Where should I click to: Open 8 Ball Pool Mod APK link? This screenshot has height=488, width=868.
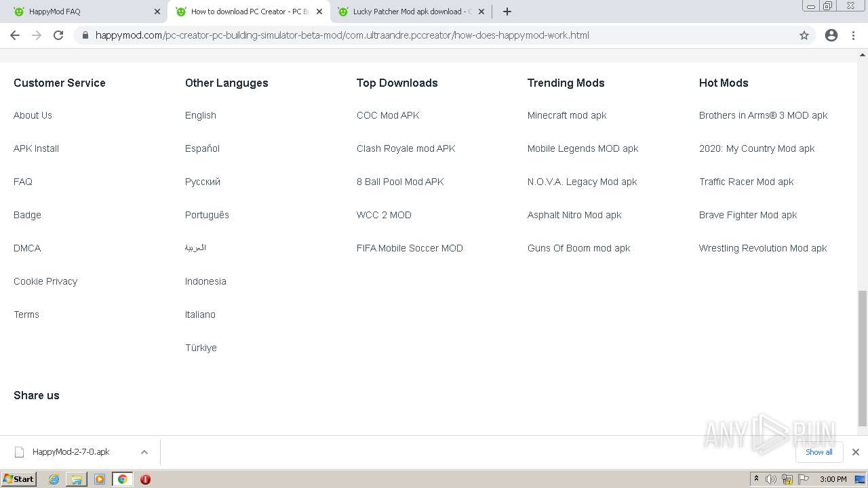[400, 182]
